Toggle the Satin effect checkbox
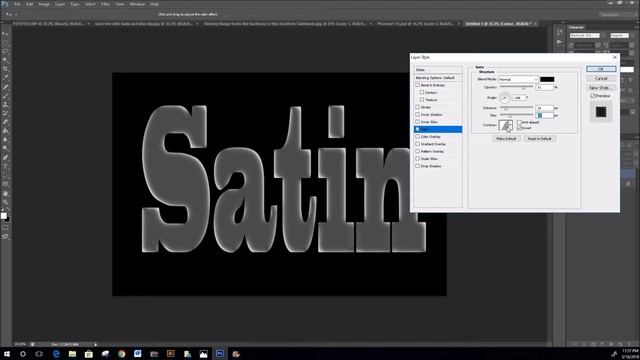Image resolution: width=640 pixels, height=360 pixels. coord(418,129)
